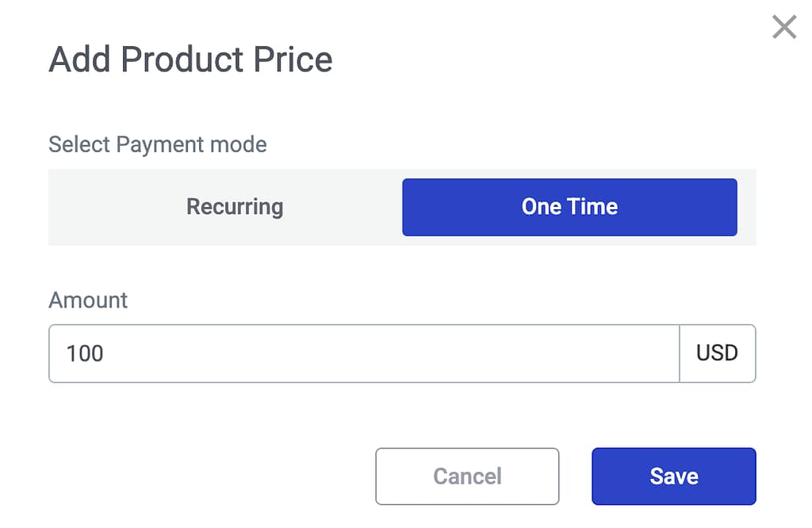Select the Recurring payment mode
812x528 pixels.
[x=235, y=207]
